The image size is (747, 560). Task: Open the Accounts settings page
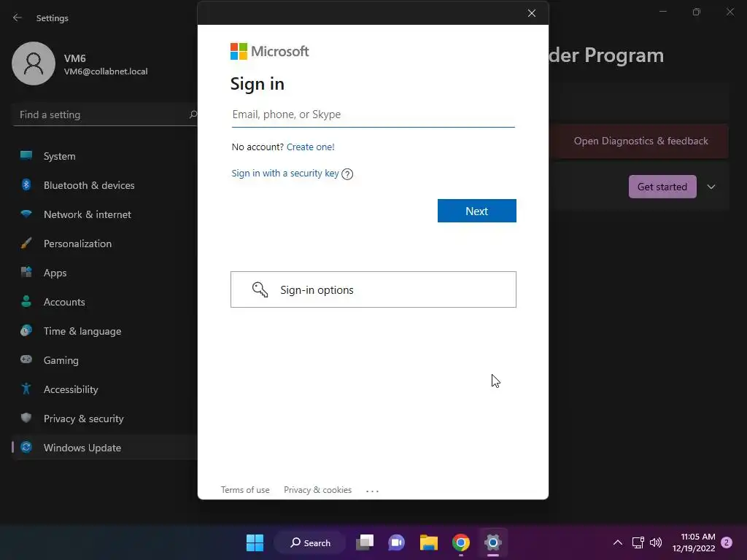pos(105,302)
